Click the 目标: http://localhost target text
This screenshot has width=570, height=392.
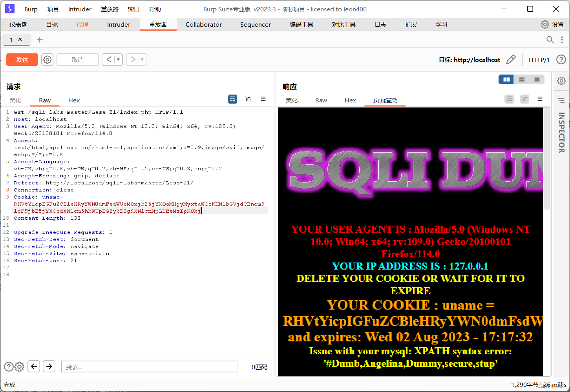pyautogui.click(x=470, y=60)
